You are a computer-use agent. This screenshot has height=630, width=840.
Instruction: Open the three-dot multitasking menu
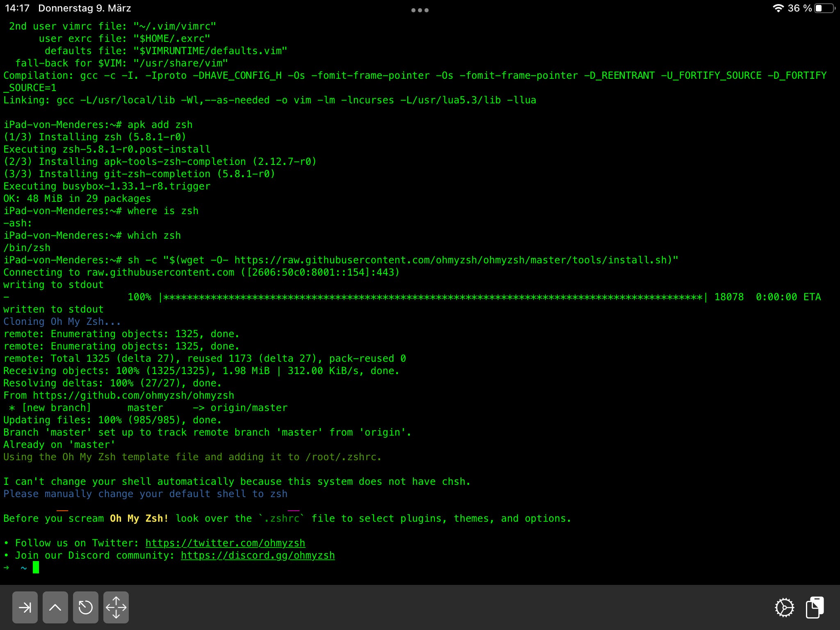[x=420, y=10]
